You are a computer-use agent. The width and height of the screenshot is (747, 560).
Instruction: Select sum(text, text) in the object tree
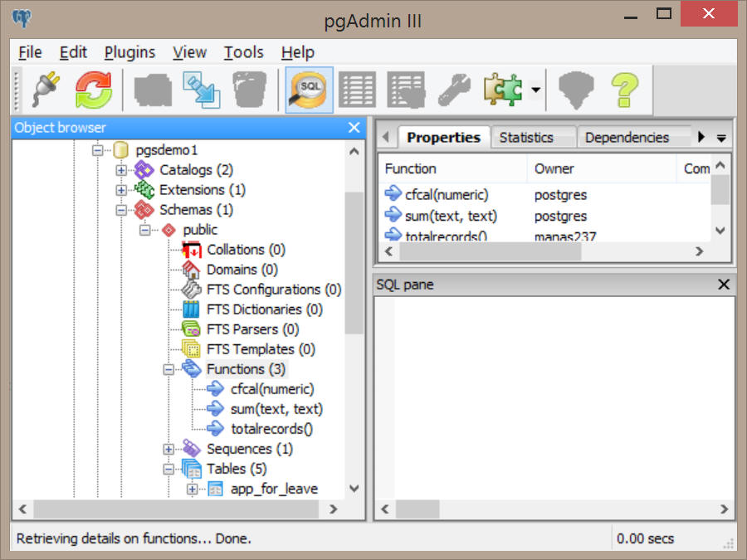[x=276, y=409]
